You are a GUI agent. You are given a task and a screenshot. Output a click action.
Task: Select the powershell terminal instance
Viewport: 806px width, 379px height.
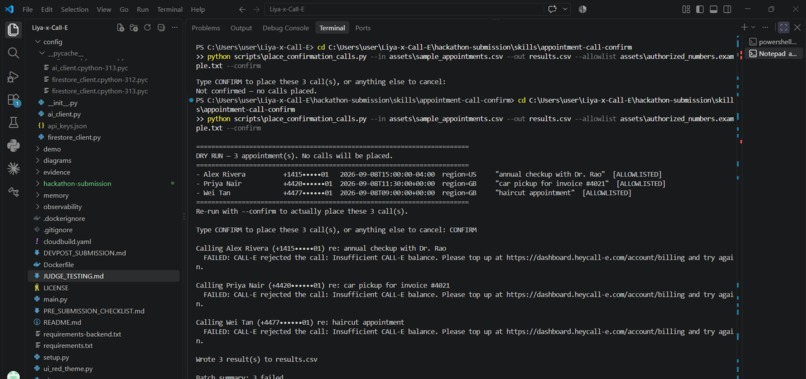tap(773, 42)
